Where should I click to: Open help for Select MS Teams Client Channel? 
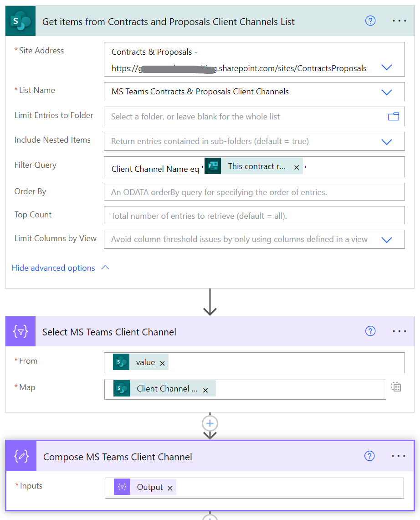tap(370, 331)
